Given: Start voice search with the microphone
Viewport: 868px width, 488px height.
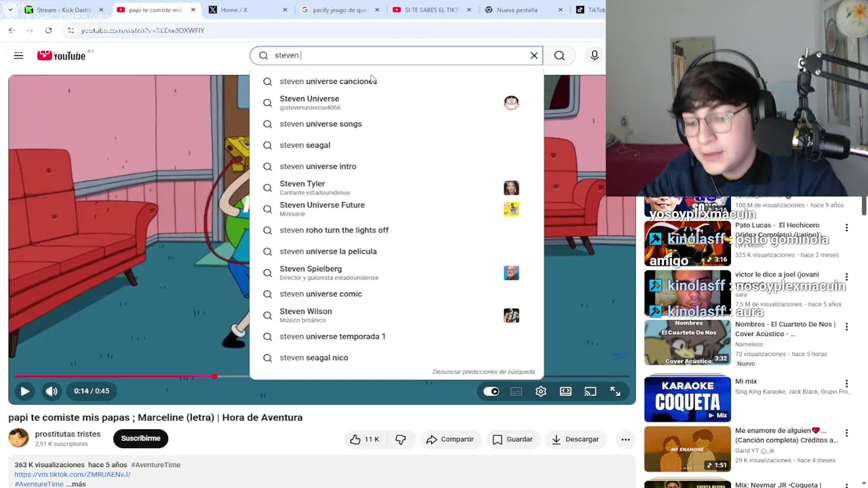Looking at the screenshot, I should click(x=594, y=56).
